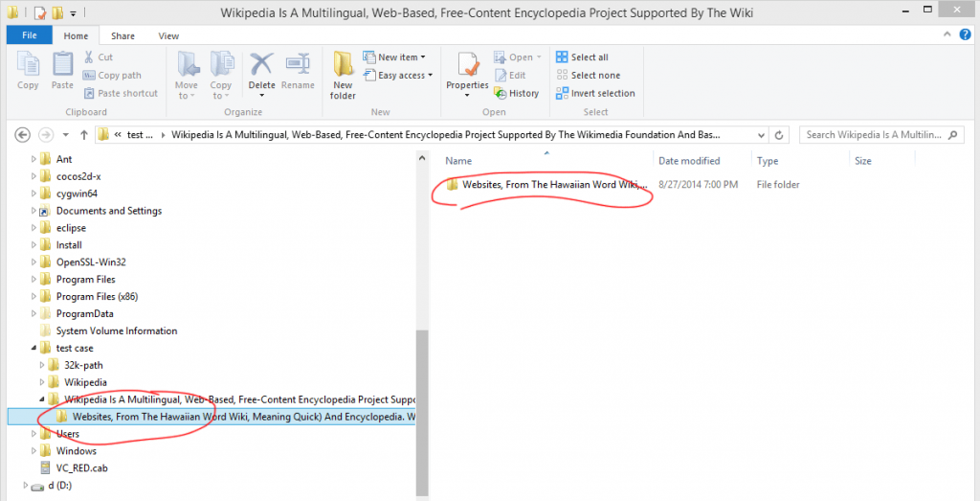Viewport: 980px width, 501px height.
Task: Open the File menu tab
Action: (x=30, y=35)
